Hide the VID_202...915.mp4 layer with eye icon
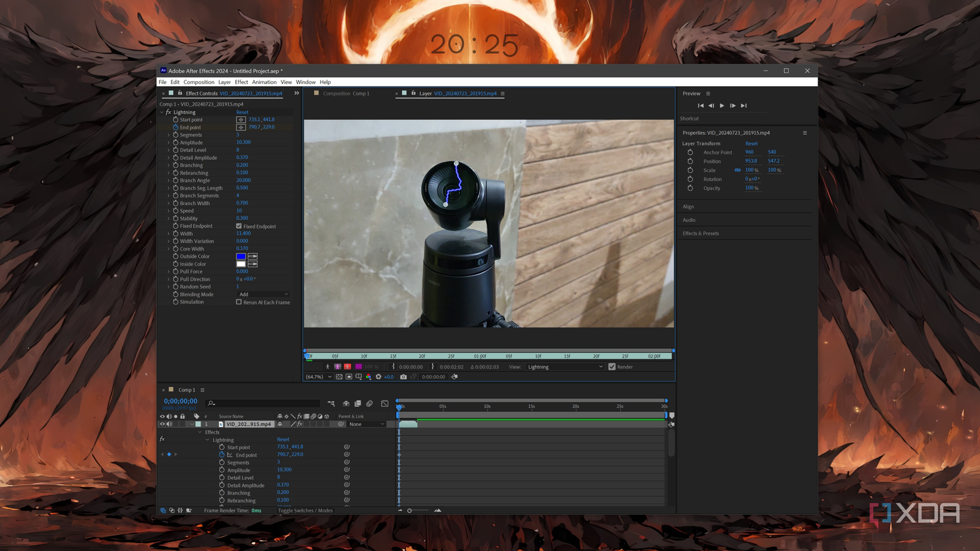 [162, 424]
